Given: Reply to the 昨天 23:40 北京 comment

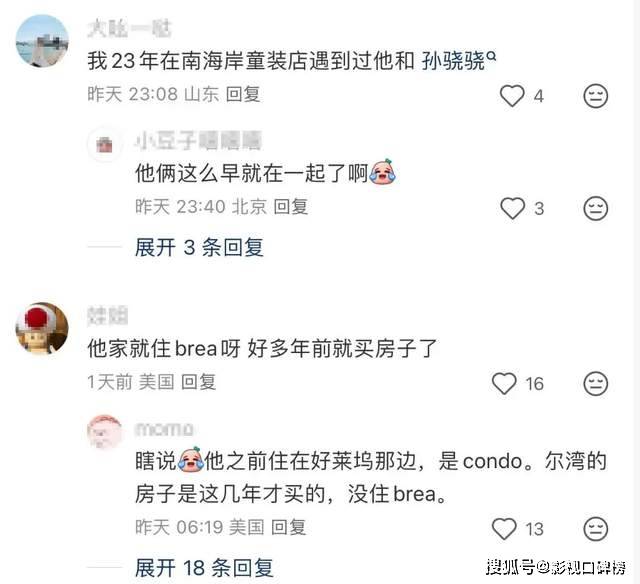Looking at the screenshot, I should (x=290, y=207).
